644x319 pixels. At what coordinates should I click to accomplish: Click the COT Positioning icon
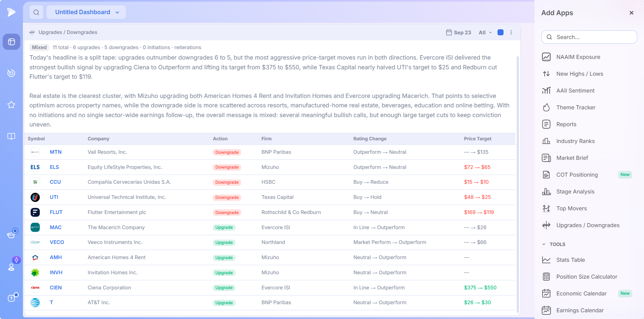pyautogui.click(x=546, y=175)
